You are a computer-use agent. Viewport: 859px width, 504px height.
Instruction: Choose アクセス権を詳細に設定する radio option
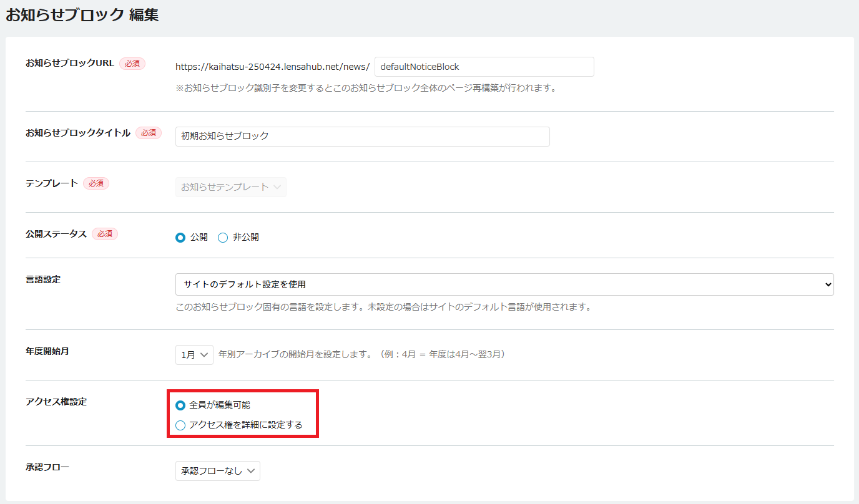coord(180,425)
